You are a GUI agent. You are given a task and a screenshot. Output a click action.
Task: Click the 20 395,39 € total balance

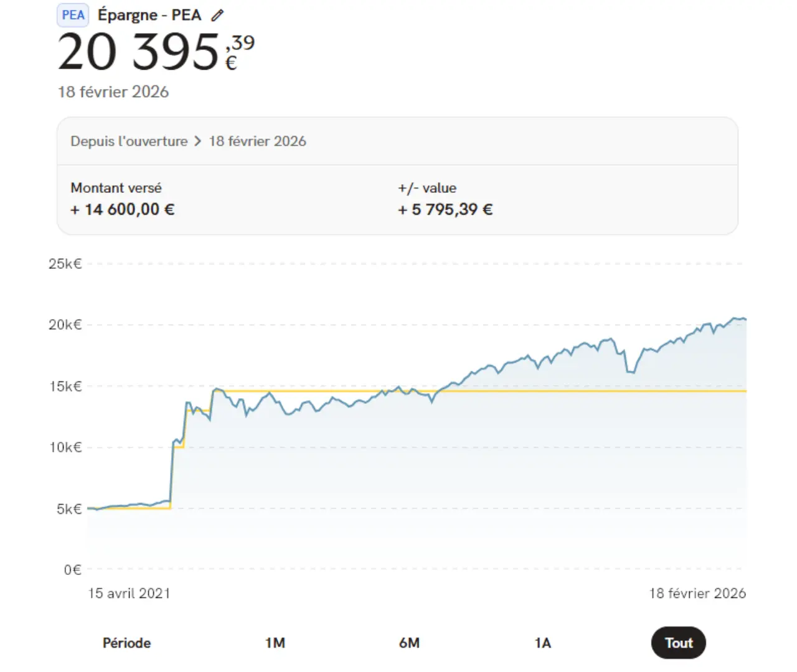(156, 52)
